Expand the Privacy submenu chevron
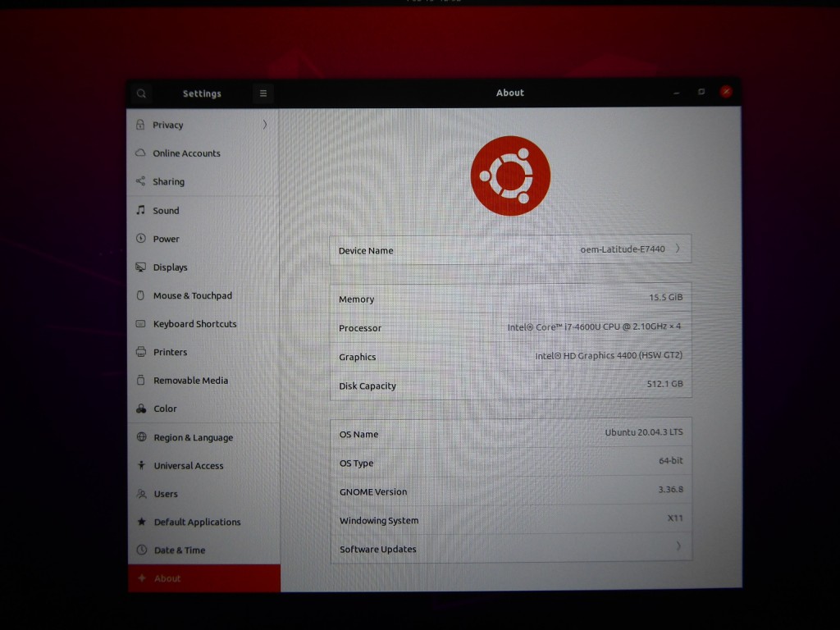The height and width of the screenshot is (630, 840). [x=265, y=125]
